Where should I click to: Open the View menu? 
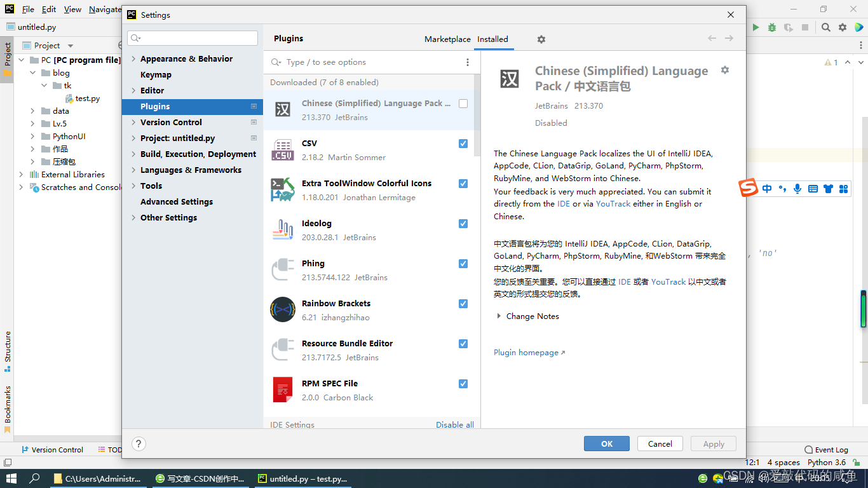tap(72, 10)
